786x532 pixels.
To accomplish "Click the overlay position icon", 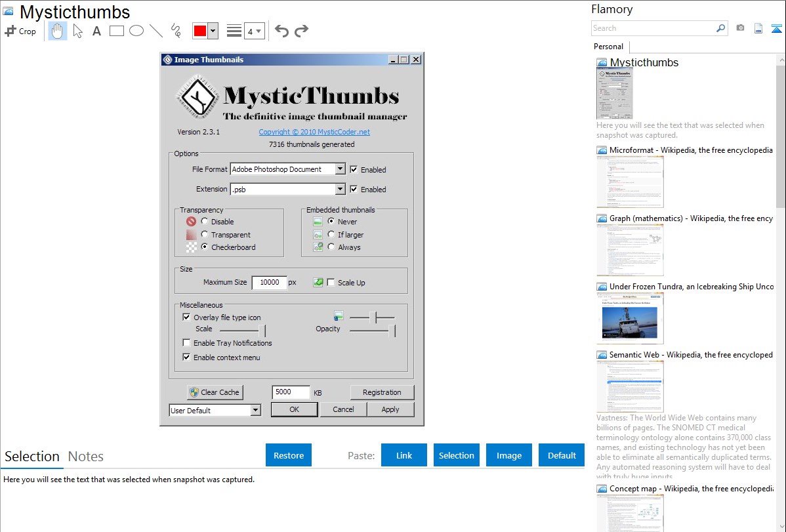I will coord(339,316).
